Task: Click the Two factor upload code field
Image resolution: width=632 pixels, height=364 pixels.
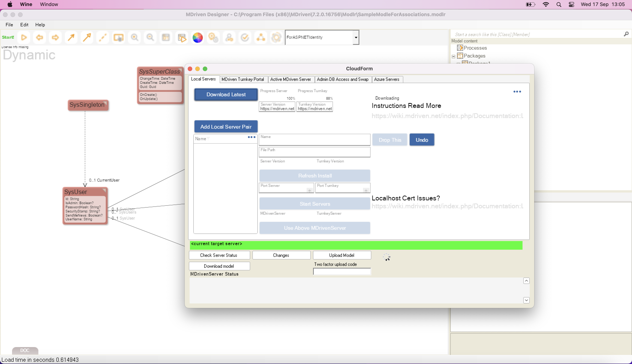Action: (342, 271)
